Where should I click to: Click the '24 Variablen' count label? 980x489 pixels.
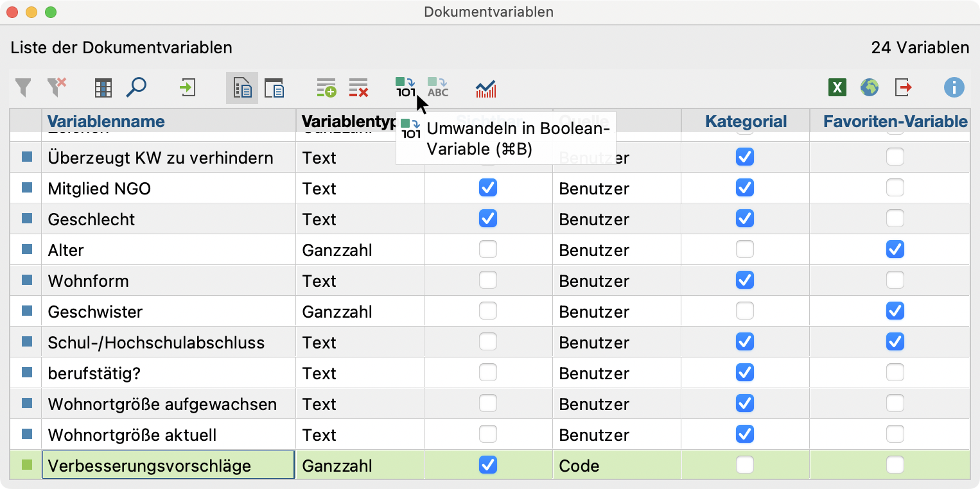tap(920, 47)
